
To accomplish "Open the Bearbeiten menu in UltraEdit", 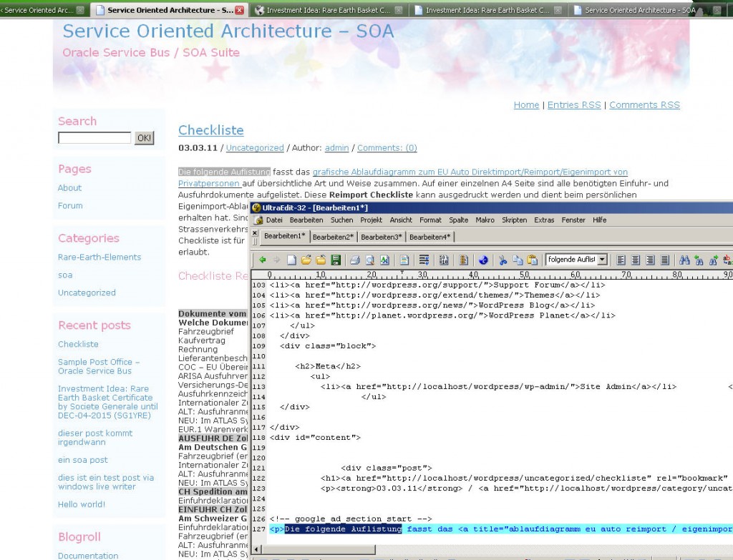I will pyautogui.click(x=306, y=220).
